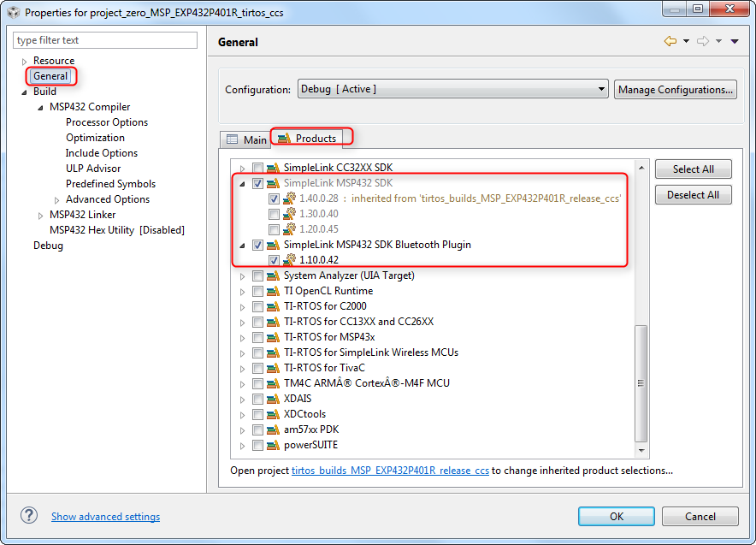Viewport: 756px width, 545px height.
Task: Click the OK button
Action: pyautogui.click(x=617, y=516)
